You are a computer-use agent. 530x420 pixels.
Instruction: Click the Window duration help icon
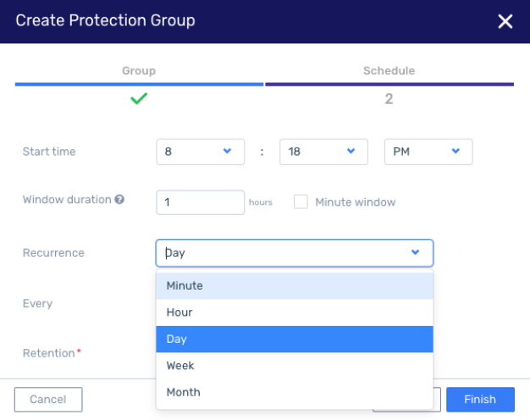coord(119,200)
